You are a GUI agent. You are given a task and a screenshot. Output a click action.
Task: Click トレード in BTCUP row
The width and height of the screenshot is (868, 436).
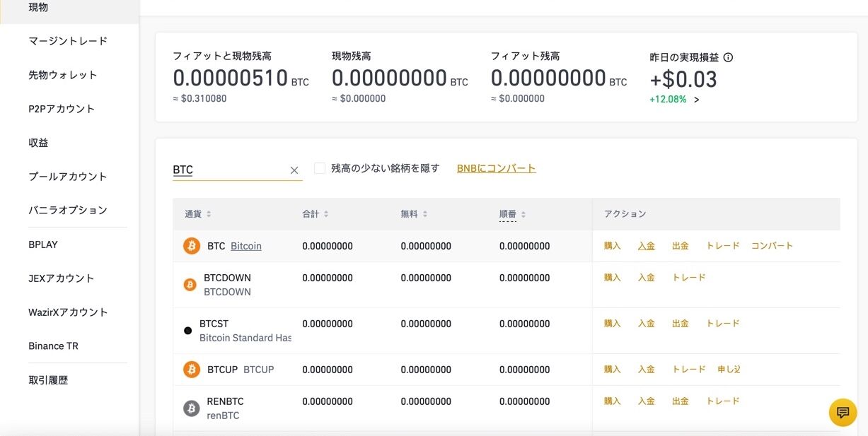pos(689,370)
